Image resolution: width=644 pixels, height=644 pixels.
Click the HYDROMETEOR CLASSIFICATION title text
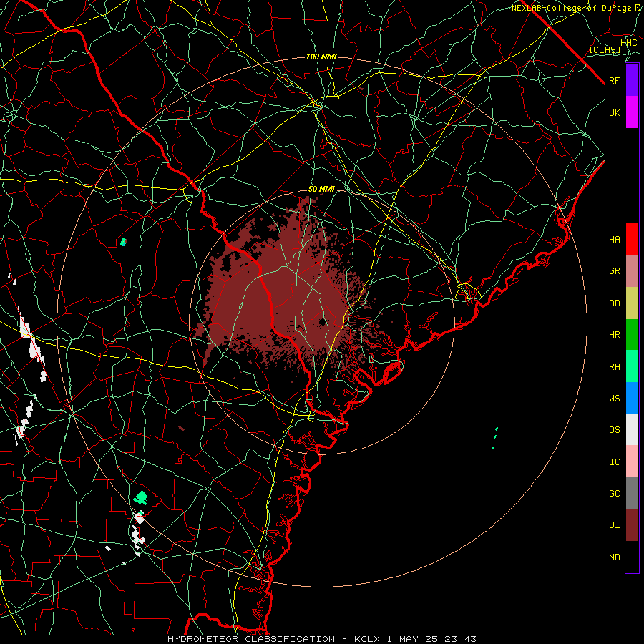pos(251,639)
